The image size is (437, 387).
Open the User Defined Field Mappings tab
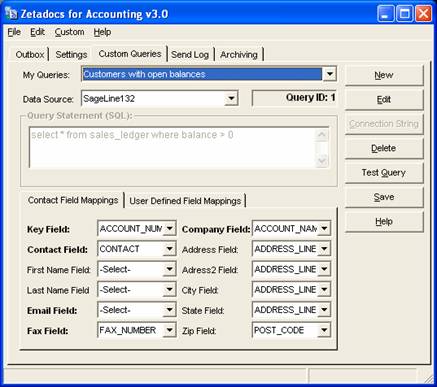(185, 201)
